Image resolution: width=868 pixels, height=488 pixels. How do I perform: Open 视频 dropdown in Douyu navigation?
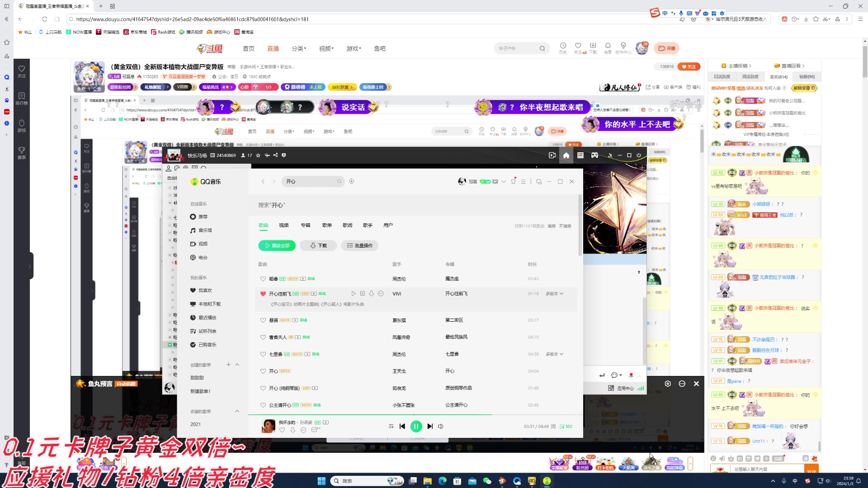pyautogui.click(x=326, y=48)
